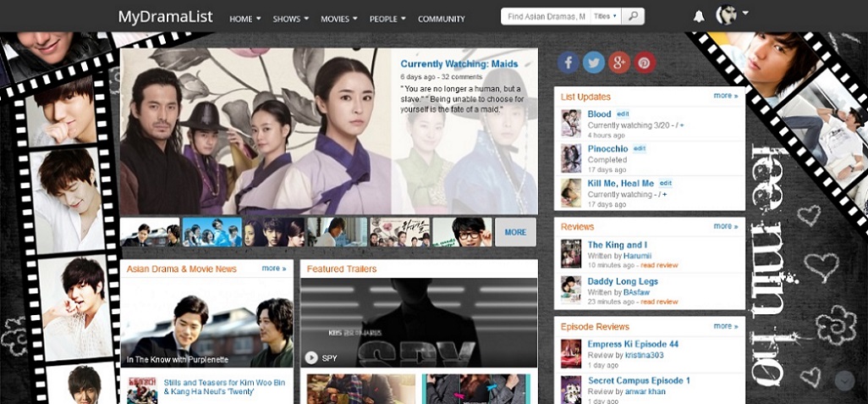The image size is (868, 404).
Task: Increment Kill Me, Heal Me episodes with plus
Action: [x=664, y=195]
